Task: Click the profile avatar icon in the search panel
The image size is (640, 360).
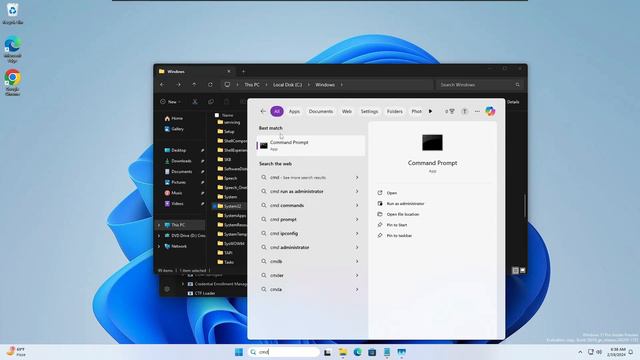Action: click(464, 111)
